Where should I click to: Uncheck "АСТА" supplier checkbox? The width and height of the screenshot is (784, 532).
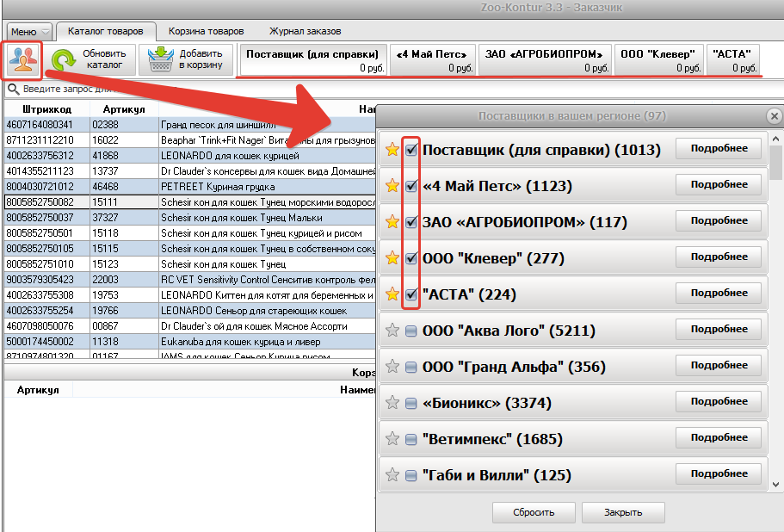coord(411,294)
